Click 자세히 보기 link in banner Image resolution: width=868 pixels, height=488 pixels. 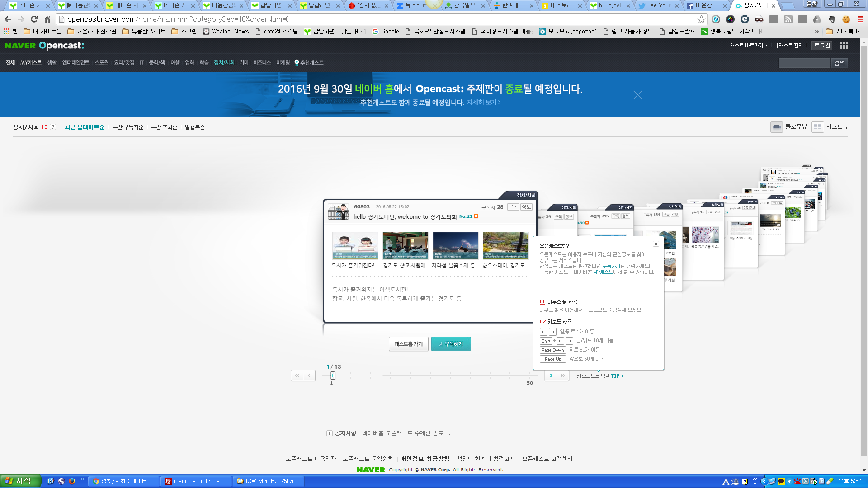tap(483, 103)
